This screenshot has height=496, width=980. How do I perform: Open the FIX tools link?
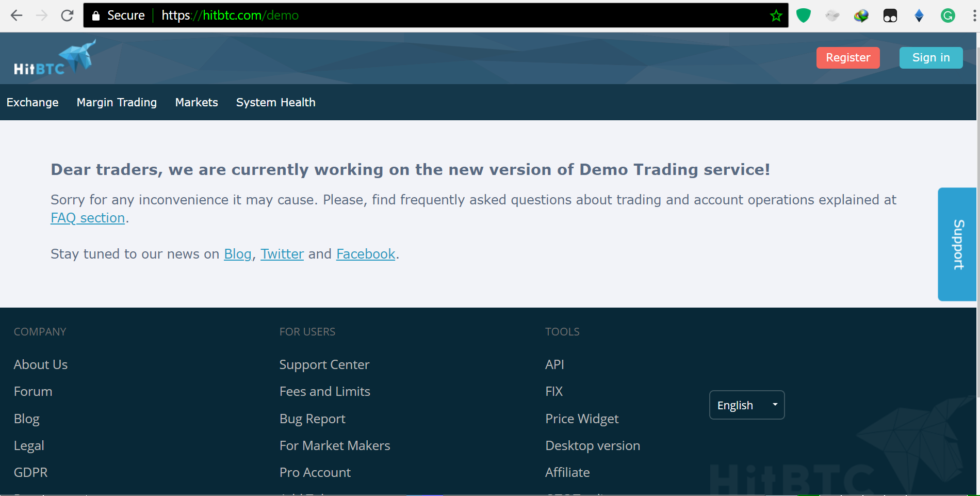[554, 391]
